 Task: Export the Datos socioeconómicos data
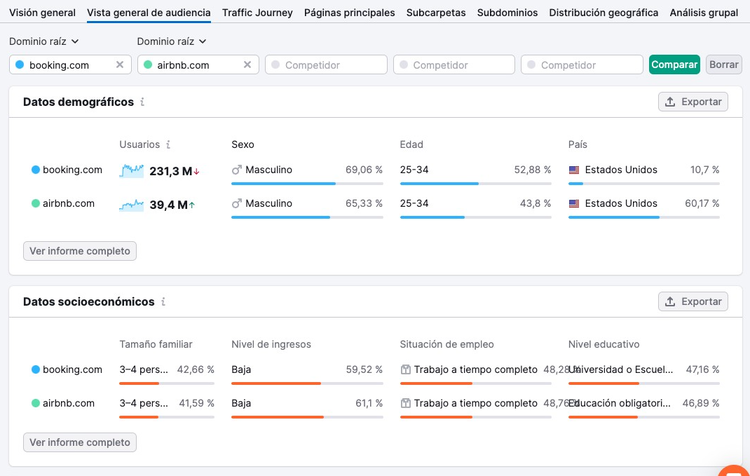pyautogui.click(x=693, y=301)
